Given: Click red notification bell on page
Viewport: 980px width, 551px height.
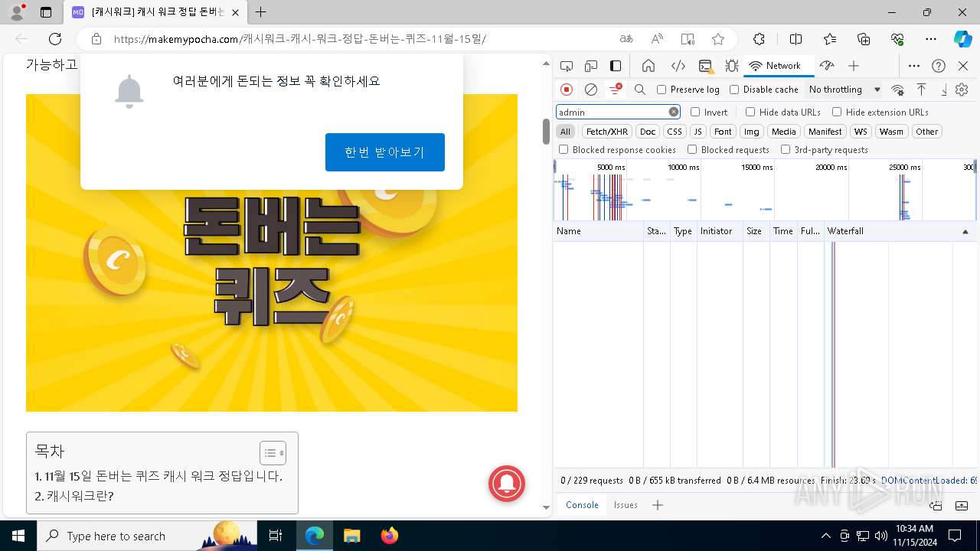Looking at the screenshot, I should tap(507, 484).
